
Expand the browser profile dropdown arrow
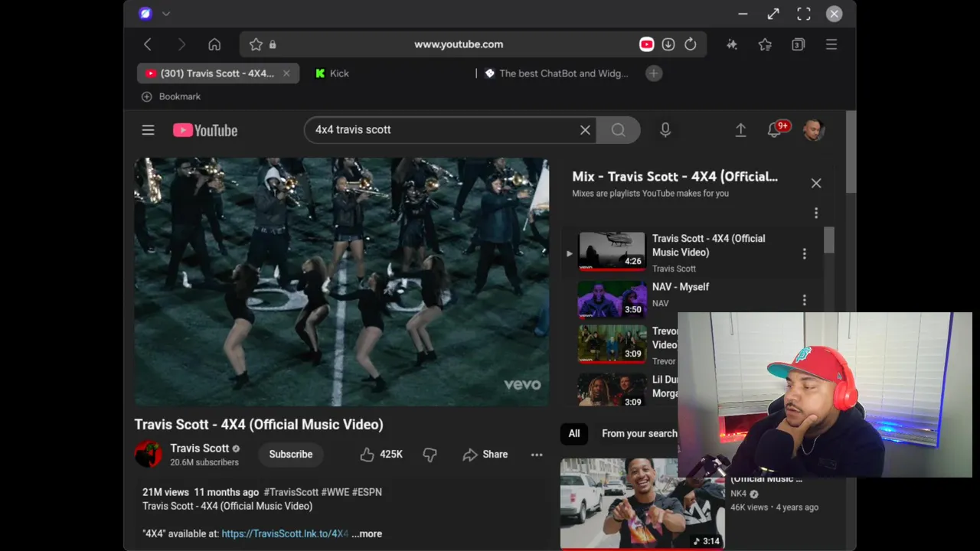(x=166, y=13)
